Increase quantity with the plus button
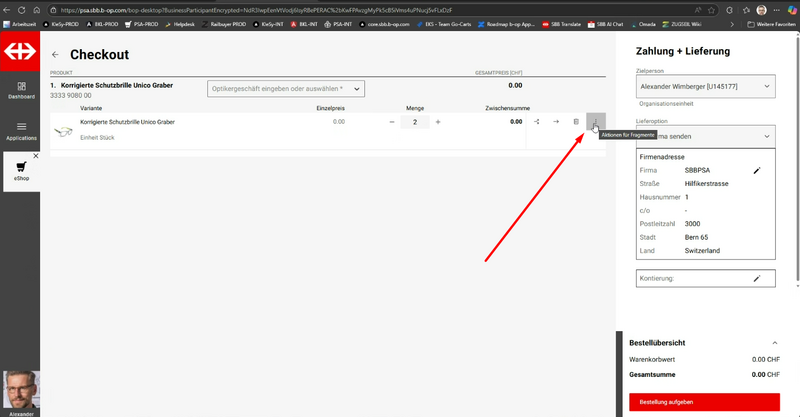Screen dimensions: 800x417 tap(438, 122)
